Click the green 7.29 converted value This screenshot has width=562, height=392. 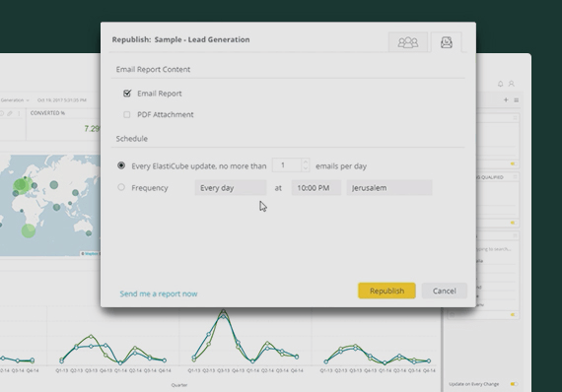point(92,128)
